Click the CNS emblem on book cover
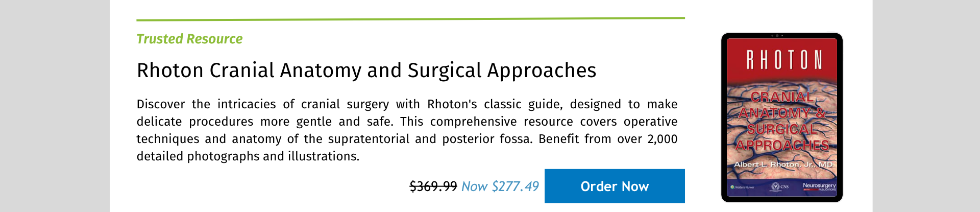Viewport: 980px width, 212px height. tap(780, 186)
